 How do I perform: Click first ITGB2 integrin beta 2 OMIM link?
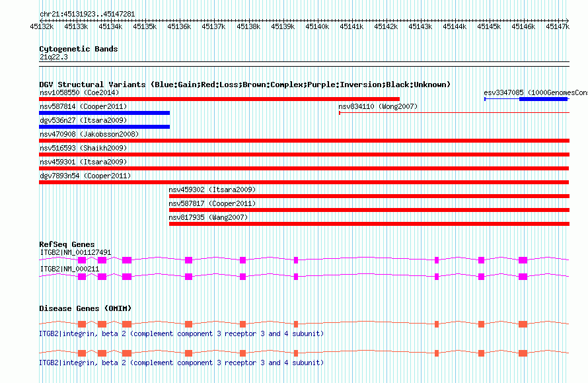[x=182, y=333]
